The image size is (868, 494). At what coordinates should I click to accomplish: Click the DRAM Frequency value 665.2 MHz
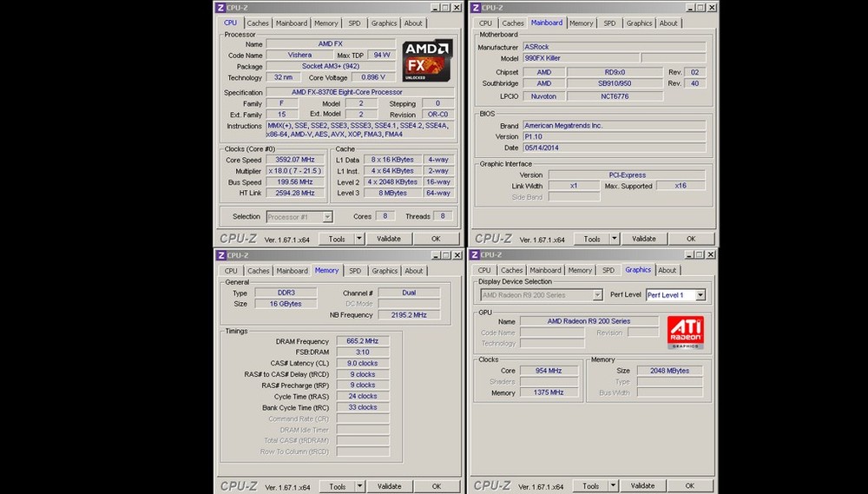[x=363, y=341]
